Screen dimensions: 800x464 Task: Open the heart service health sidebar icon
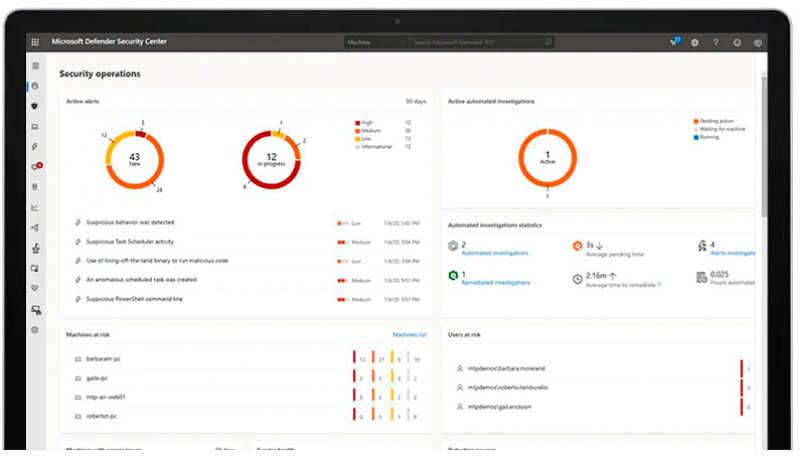(35, 288)
